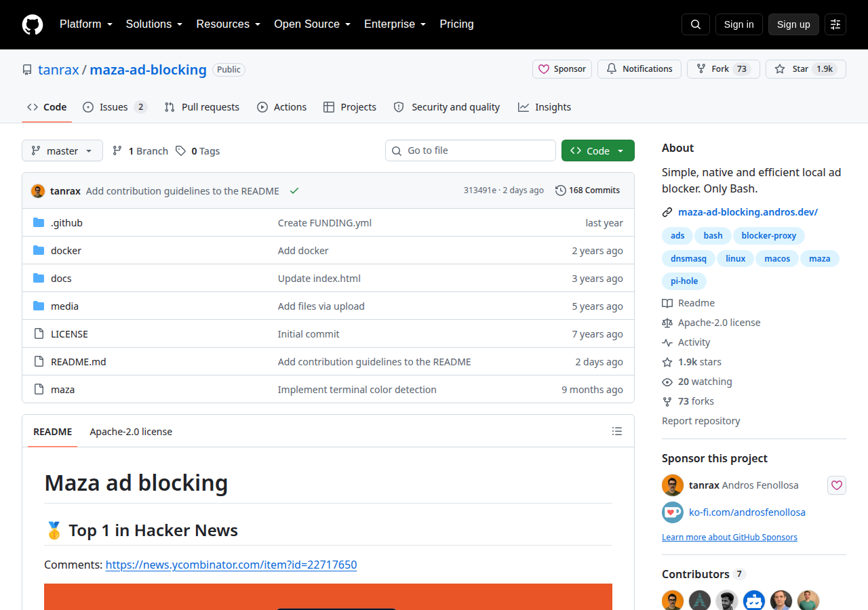Click the history icon for 168 Commits
868x610 pixels.
tap(561, 190)
